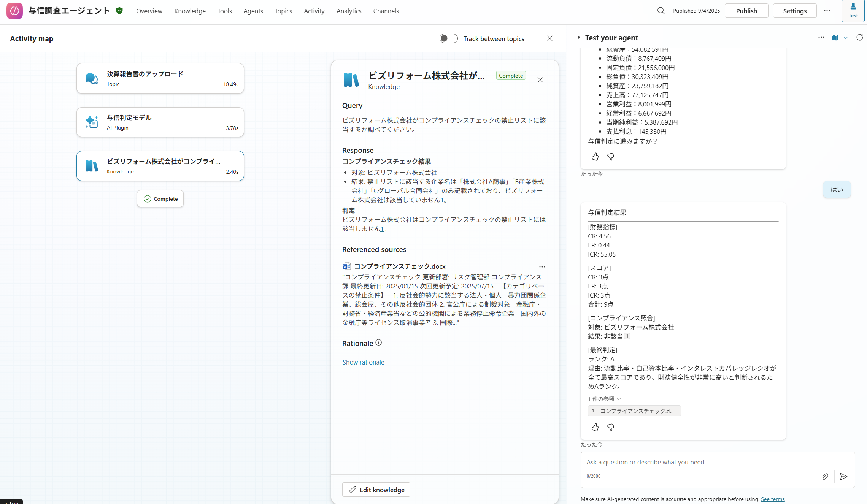Image resolution: width=867 pixels, height=504 pixels.
Task: Refresh the test conversation
Action: [859, 37]
